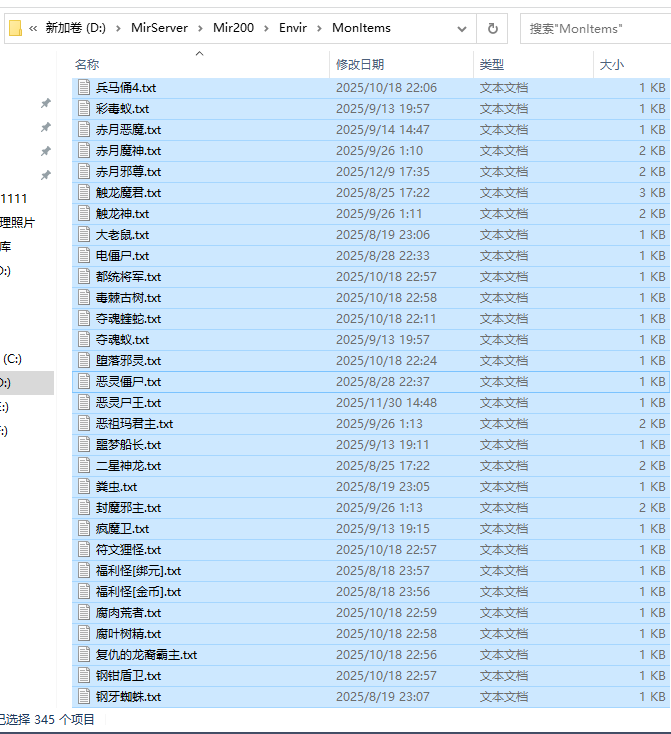Image resolution: width=671 pixels, height=734 pixels.
Task: Click the file icon of 赤月魔神.txt
Action: [x=84, y=151]
